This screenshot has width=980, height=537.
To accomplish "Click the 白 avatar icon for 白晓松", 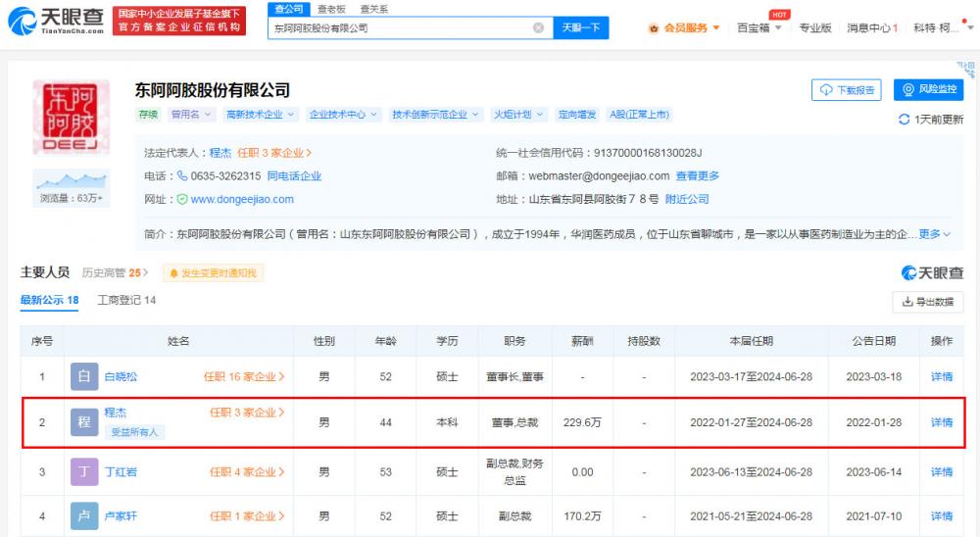I will tap(83, 376).
